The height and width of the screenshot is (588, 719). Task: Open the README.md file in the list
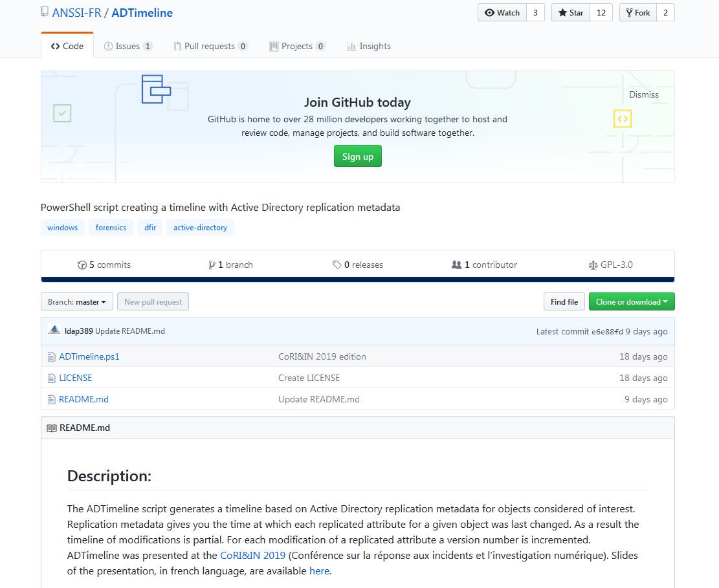tap(83, 398)
